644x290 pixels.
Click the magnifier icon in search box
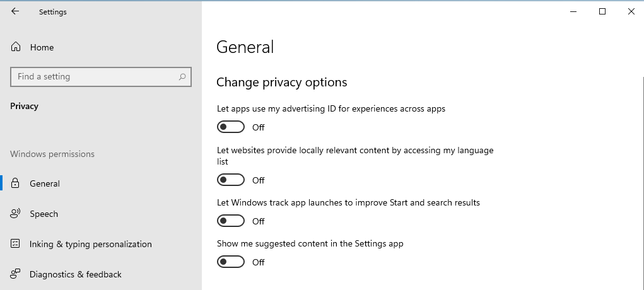click(182, 77)
